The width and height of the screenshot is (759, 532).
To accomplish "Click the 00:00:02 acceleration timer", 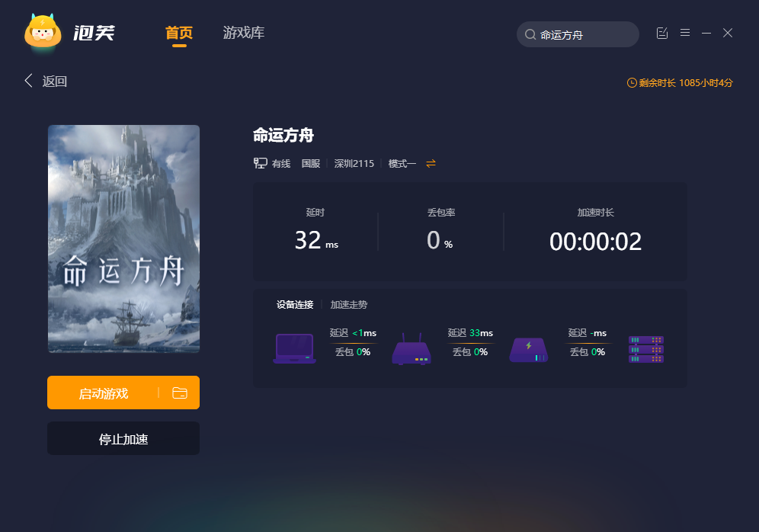I will coord(595,241).
